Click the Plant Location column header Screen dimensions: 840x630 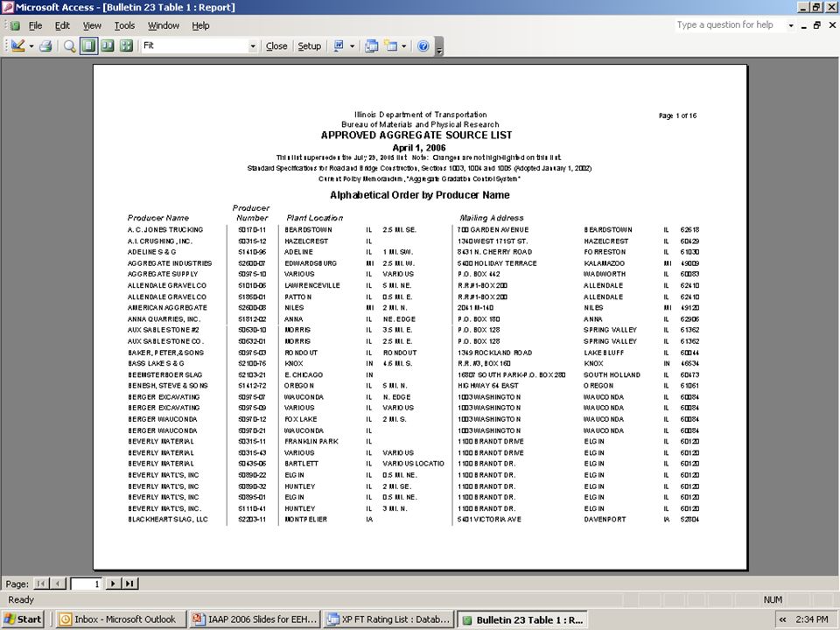314,218
